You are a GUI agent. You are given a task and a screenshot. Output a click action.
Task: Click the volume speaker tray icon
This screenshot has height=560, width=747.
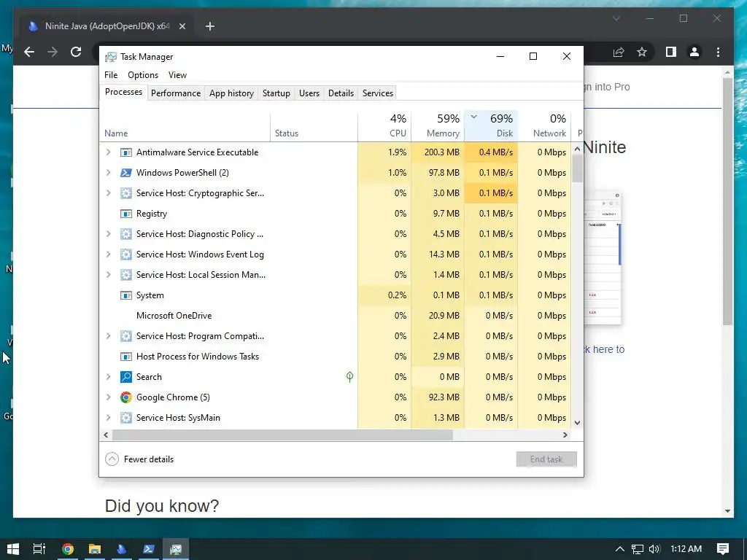coord(654,549)
